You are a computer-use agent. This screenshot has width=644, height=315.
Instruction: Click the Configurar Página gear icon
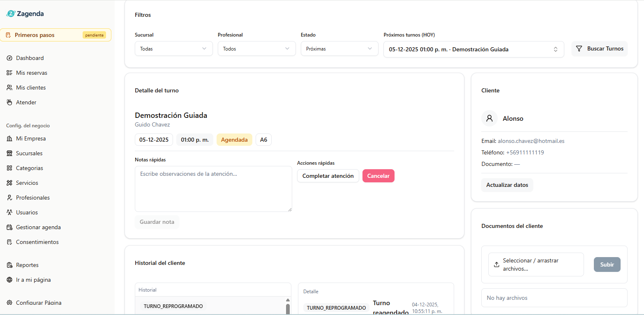click(x=9, y=303)
